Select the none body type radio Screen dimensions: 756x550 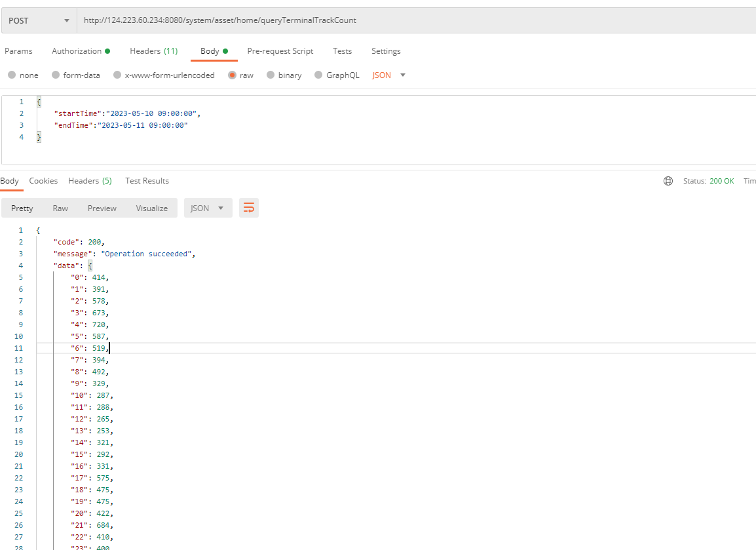(x=12, y=75)
